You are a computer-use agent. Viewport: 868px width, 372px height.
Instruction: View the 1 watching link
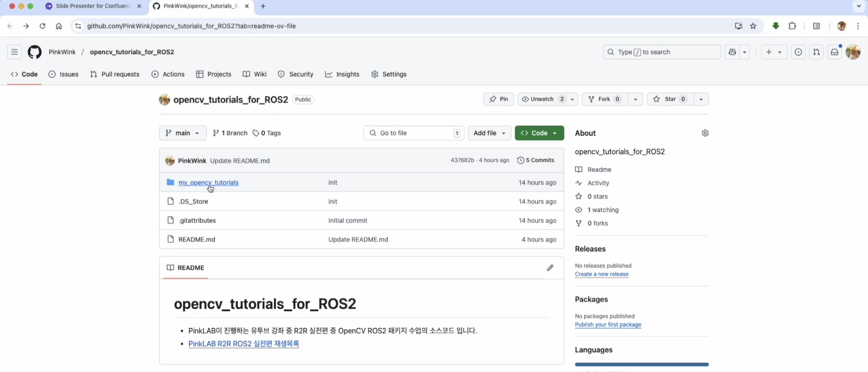(x=597, y=210)
